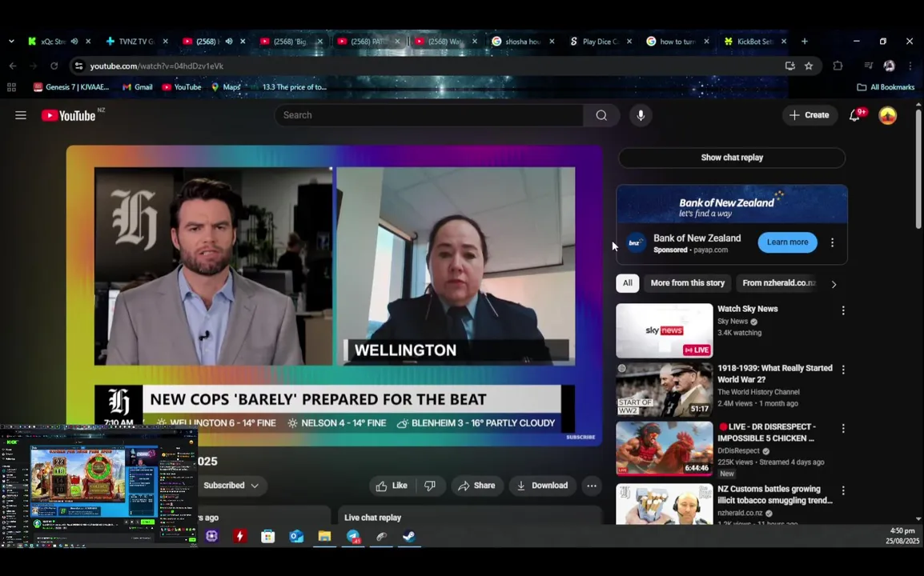924x576 pixels.
Task: Open the install app icon in address bar
Action: pos(790,66)
